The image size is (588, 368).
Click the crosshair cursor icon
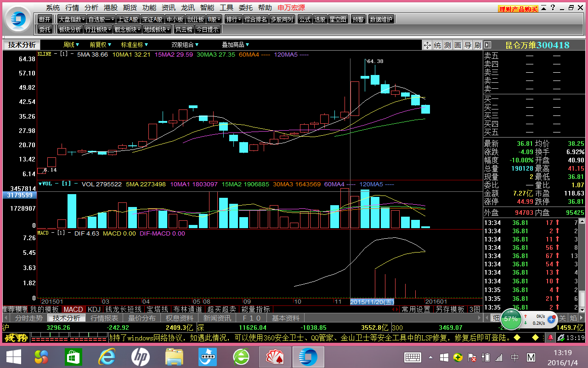(427, 45)
